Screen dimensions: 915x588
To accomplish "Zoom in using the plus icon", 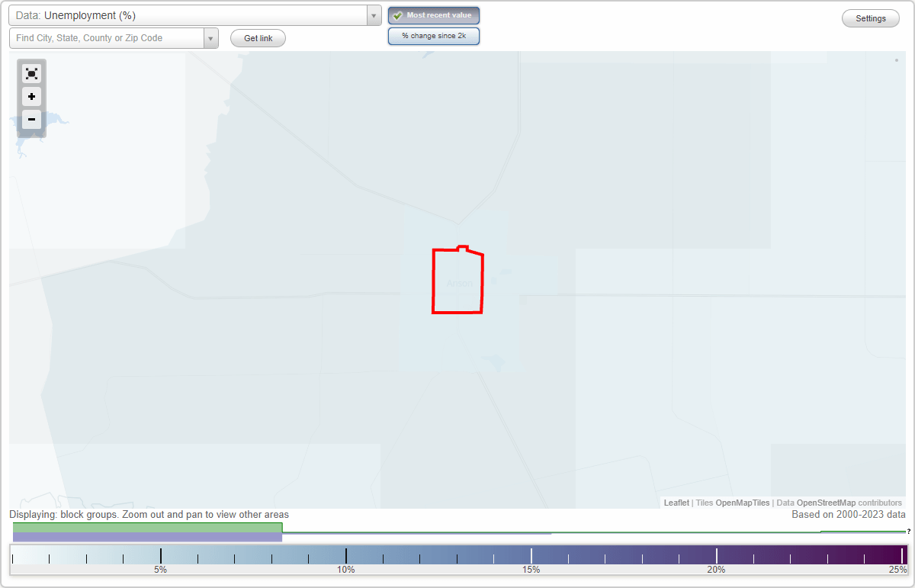I will point(31,97).
